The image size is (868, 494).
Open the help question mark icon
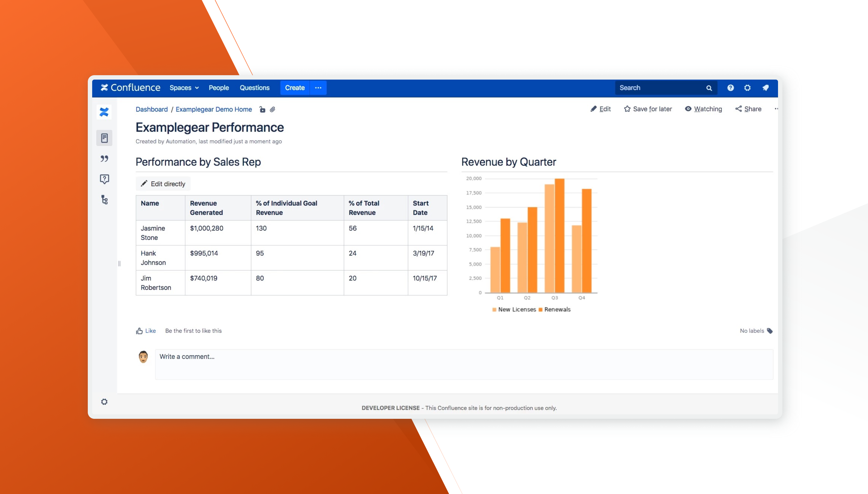[730, 88]
